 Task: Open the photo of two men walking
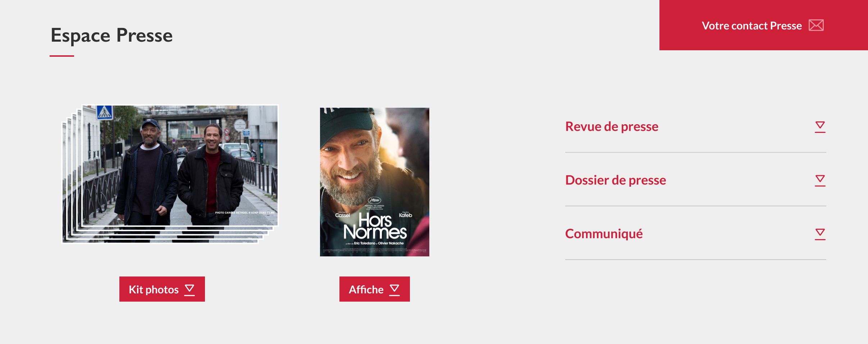coord(180,166)
